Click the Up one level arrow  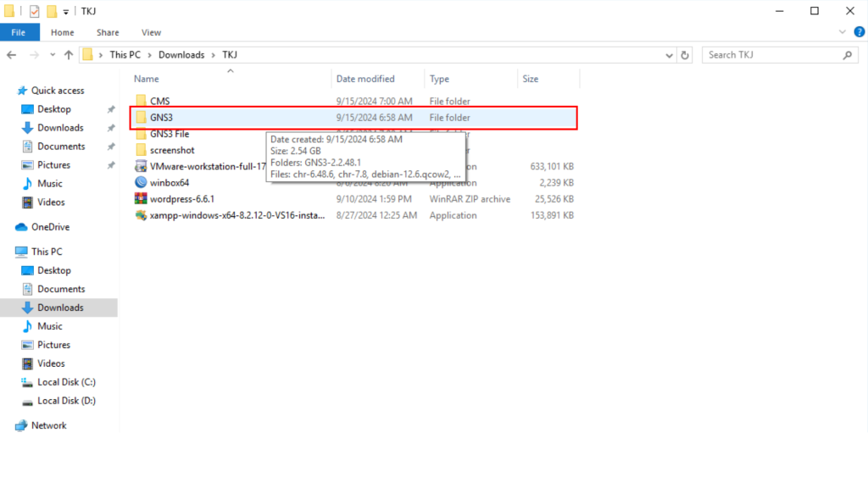coord(68,55)
